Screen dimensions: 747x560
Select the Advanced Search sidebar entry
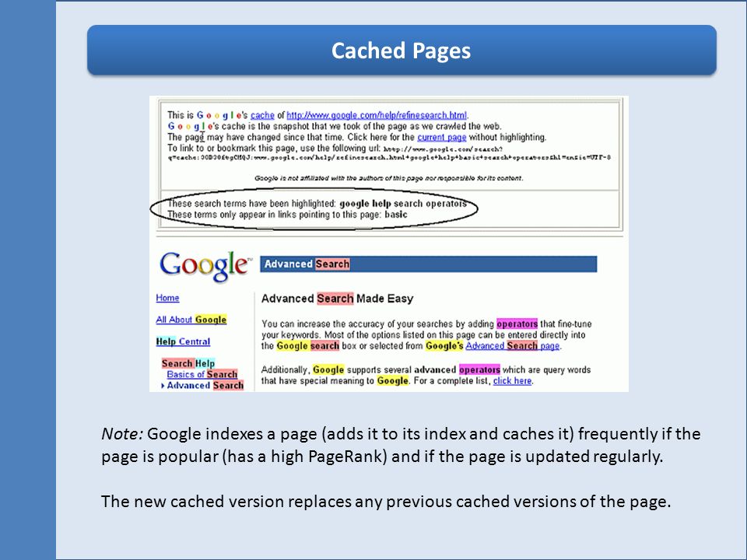pos(205,385)
